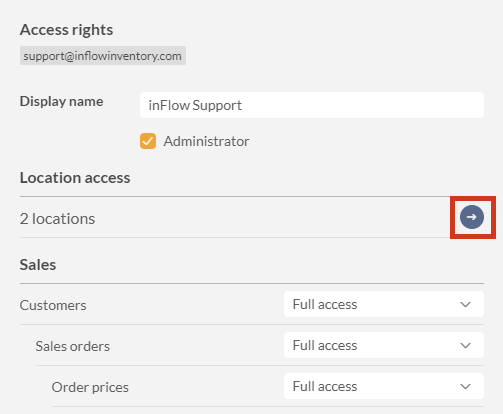Click the chevron in Customers dropdown
The width and height of the screenshot is (503, 414).
(465, 304)
